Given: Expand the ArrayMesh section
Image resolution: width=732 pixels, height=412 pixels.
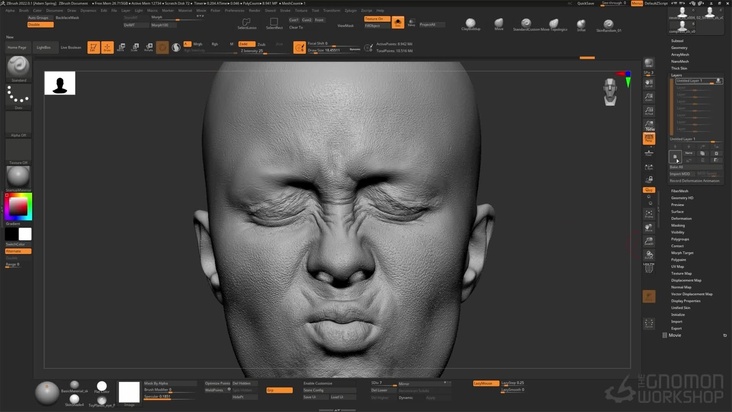Looking at the screenshot, I should pos(680,55).
